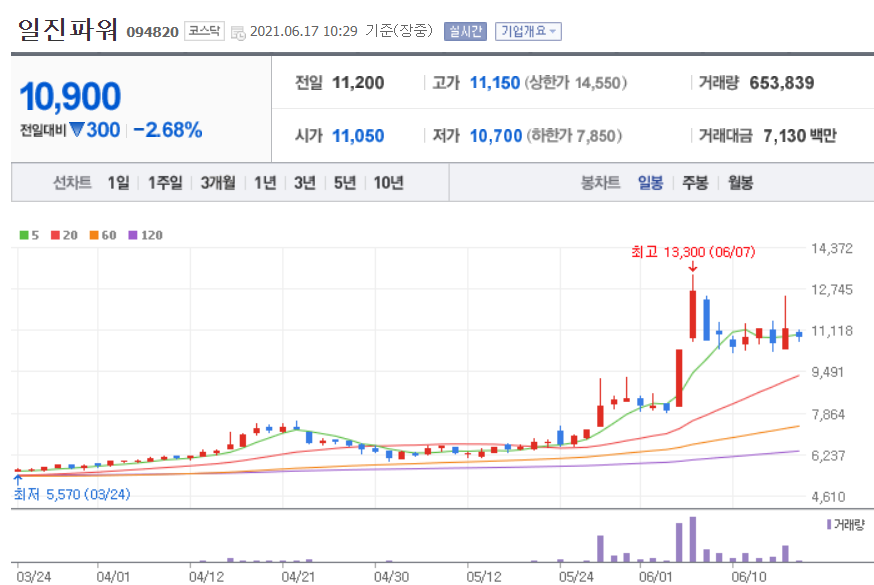Screen dimensions: 874x585
Task: Select the 3년 line chart period
Action: tap(305, 183)
